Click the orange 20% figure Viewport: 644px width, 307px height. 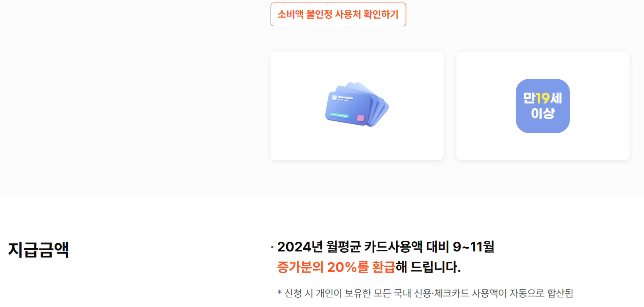point(342,267)
